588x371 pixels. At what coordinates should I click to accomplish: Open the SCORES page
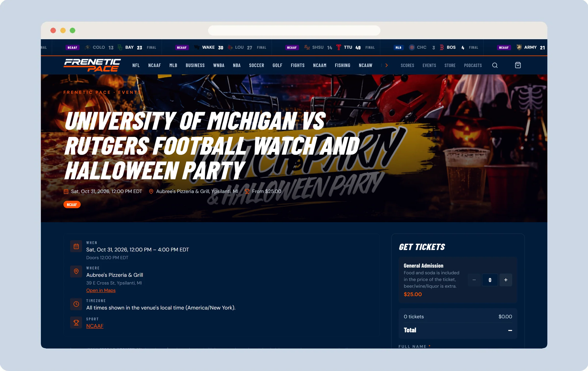point(407,65)
